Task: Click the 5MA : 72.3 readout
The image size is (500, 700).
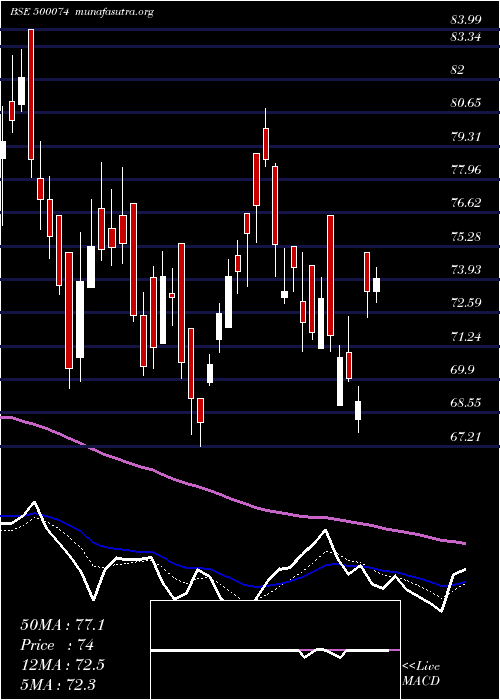Action: [x=58, y=684]
